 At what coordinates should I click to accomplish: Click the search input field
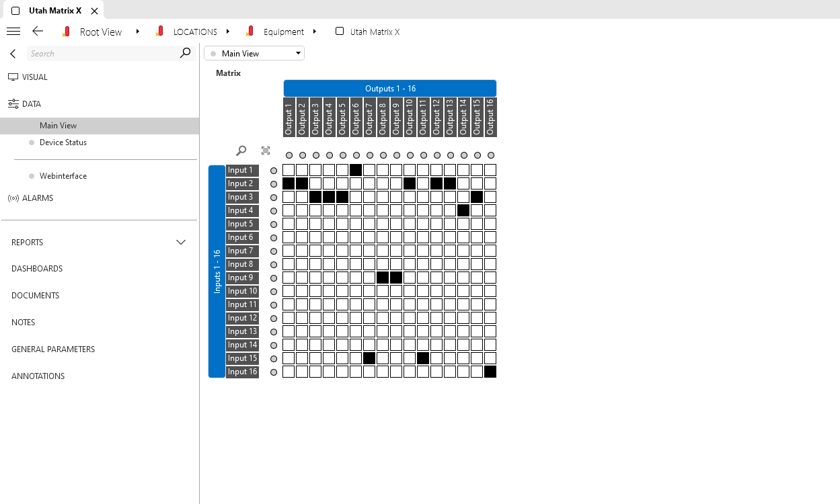(102, 53)
